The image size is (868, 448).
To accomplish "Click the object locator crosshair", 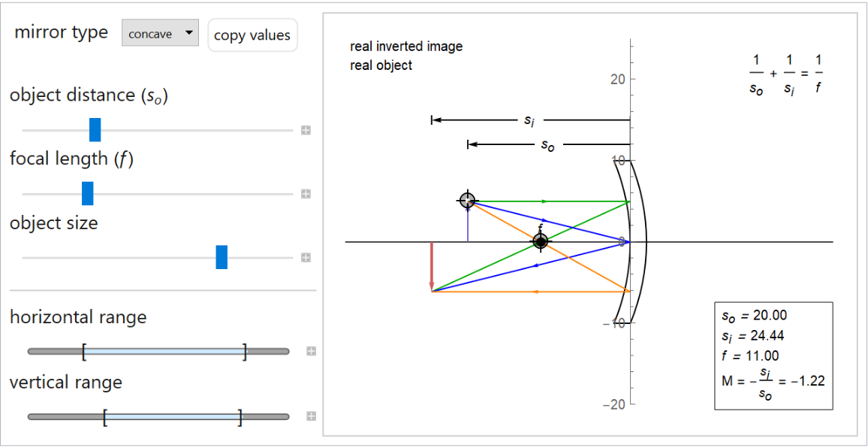I will 467,200.
